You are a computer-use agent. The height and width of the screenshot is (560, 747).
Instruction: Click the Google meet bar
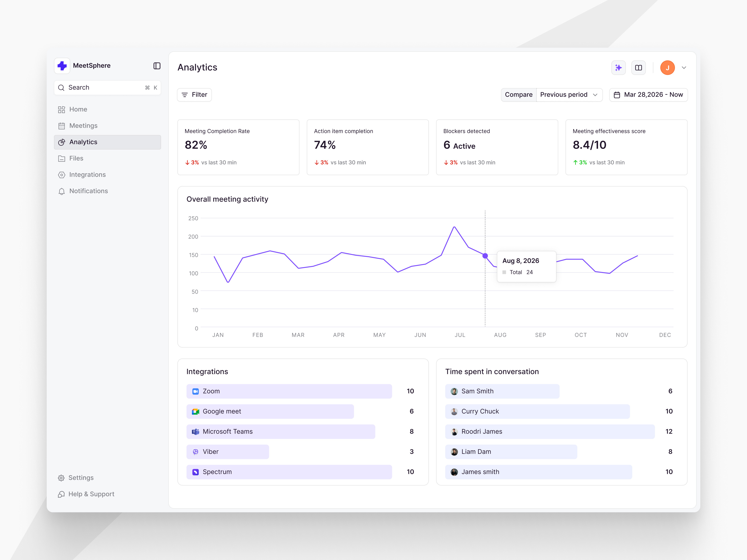click(270, 411)
